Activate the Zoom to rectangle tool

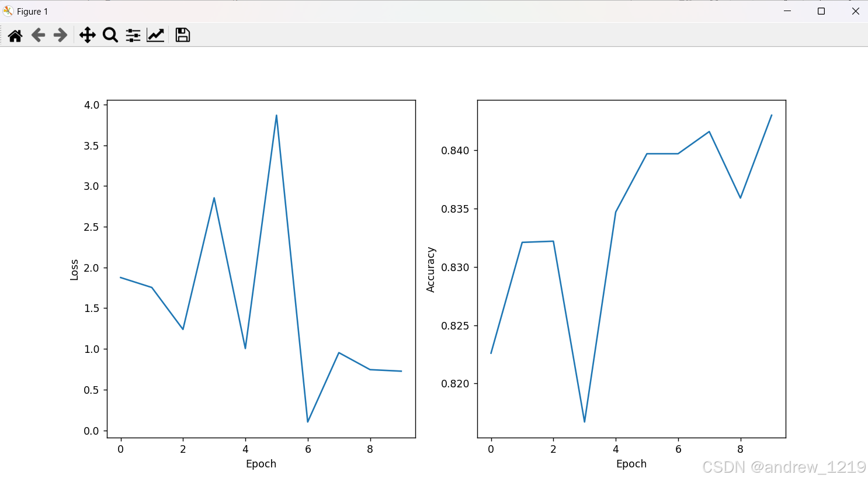110,36
